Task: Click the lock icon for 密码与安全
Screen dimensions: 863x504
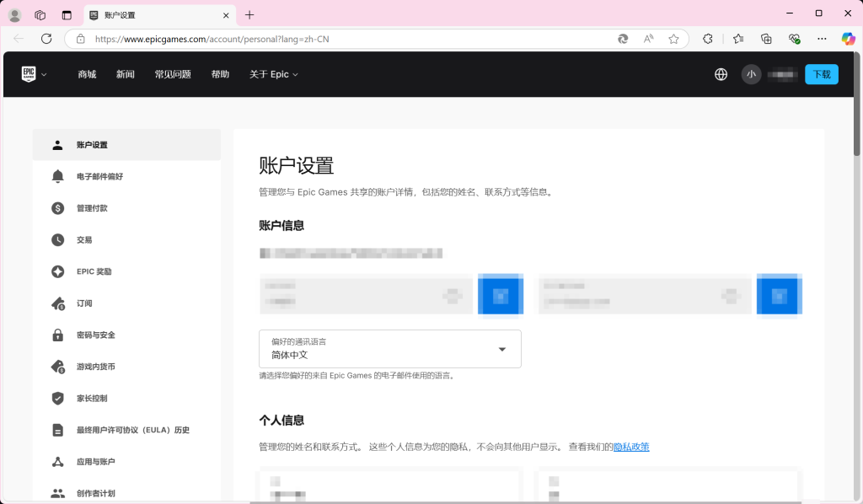Action: click(57, 335)
